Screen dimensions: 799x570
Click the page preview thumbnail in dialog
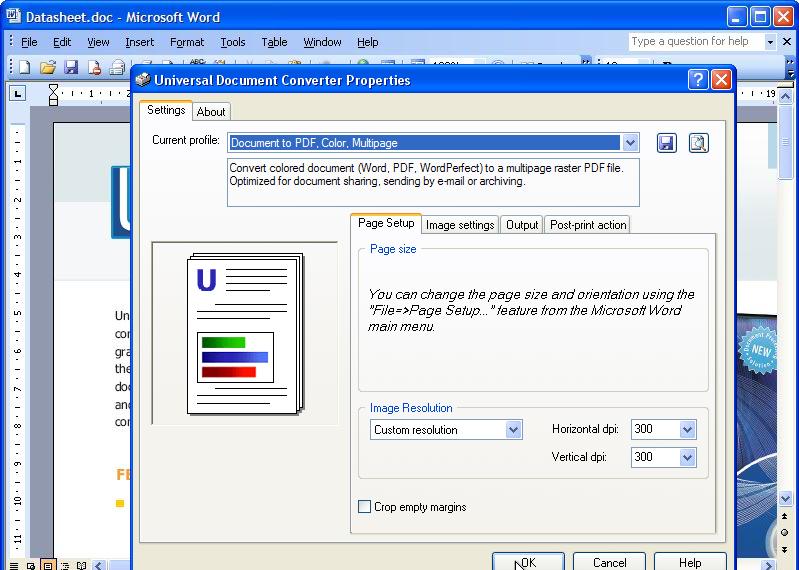pyautogui.click(x=245, y=333)
